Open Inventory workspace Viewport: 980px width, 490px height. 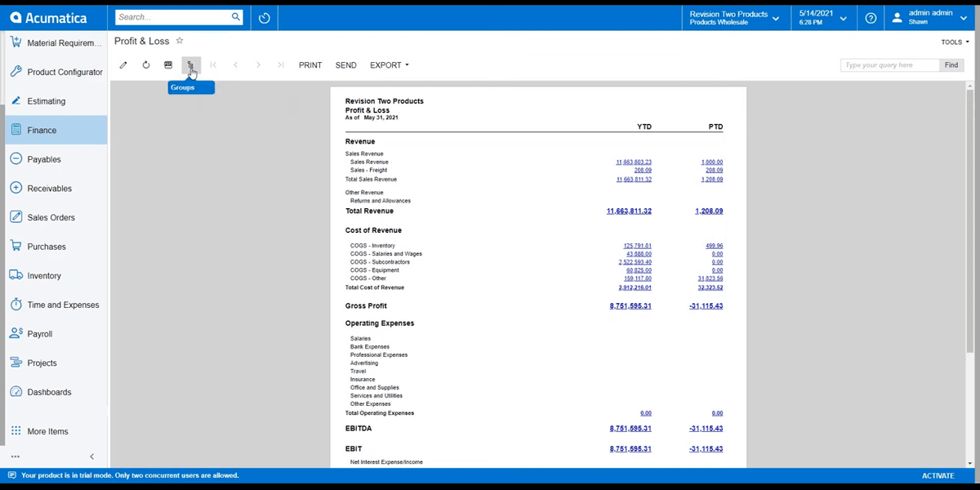(53, 276)
